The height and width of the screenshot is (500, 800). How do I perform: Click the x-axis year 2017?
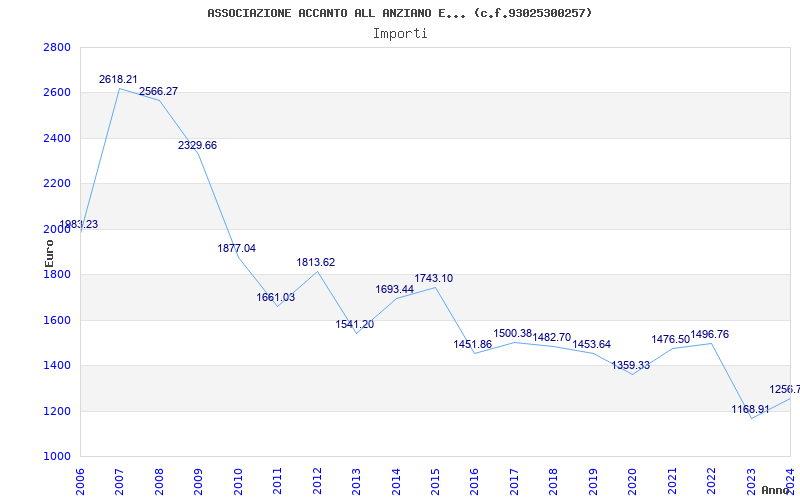[514, 482]
